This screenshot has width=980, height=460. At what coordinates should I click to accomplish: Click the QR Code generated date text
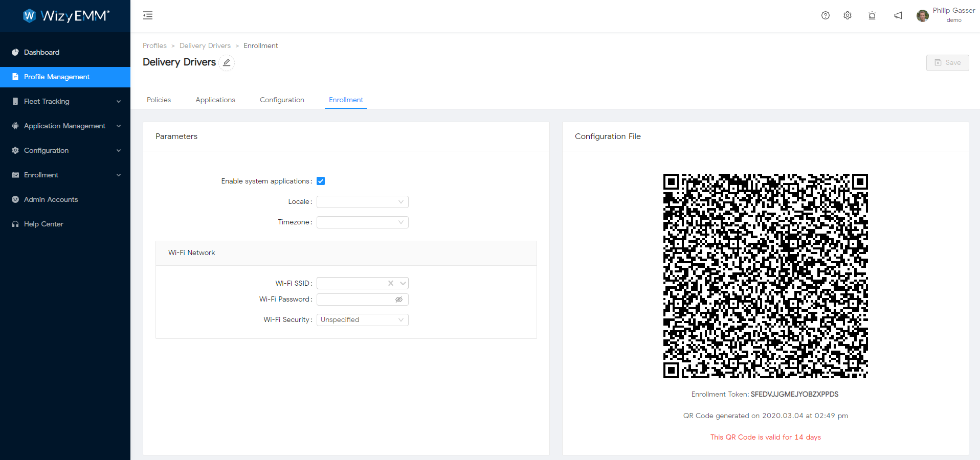pyautogui.click(x=766, y=416)
